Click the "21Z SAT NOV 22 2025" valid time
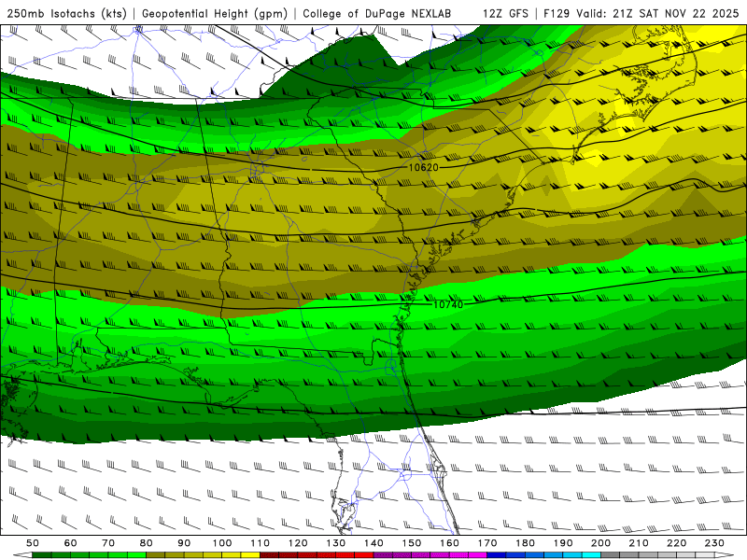The image size is (747, 560). click(675, 14)
